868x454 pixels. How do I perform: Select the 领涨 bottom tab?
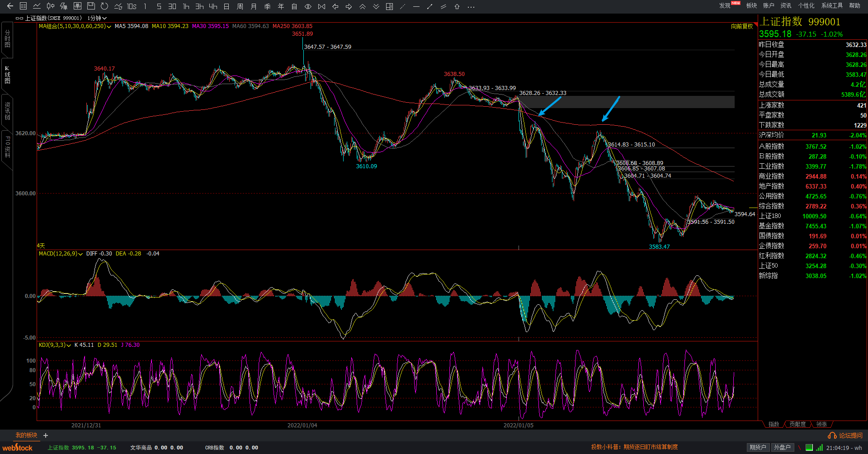[821, 424]
